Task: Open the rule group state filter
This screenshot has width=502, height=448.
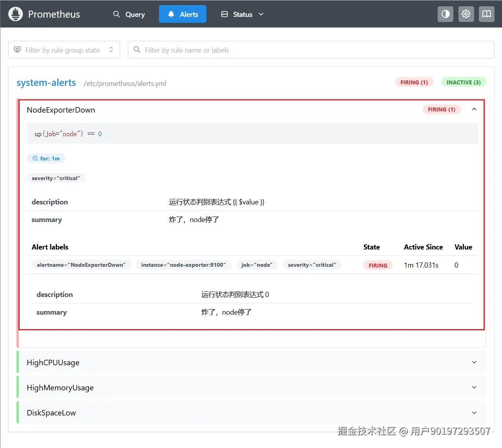Action: click(x=64, y=50)
